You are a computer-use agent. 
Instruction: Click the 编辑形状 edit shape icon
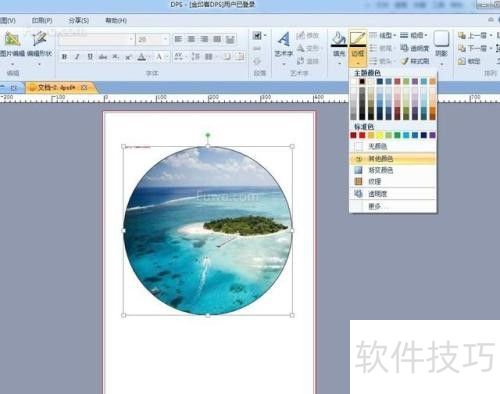[39, 39]
